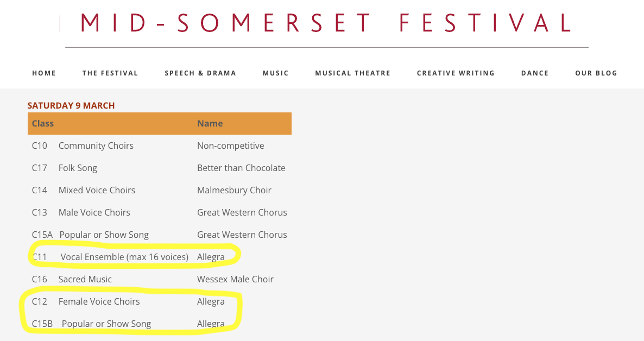This screenshot has width=644, height=341.
Task: Click the Class column header
Action: tap(43, 123)
